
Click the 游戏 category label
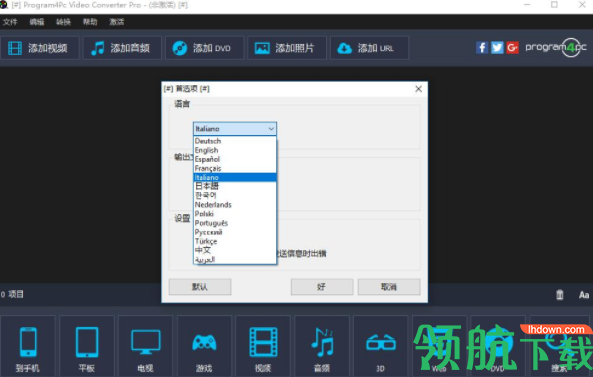(204, 368)
